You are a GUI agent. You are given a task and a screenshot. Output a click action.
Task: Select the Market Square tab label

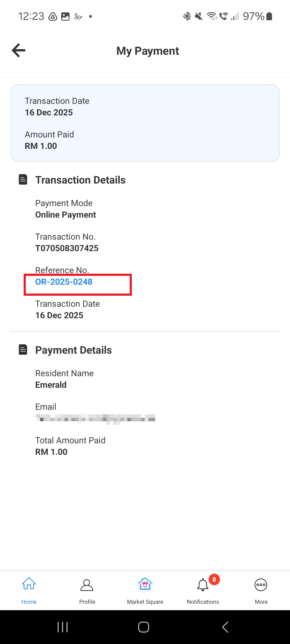pyautogui.click(x=145, y=602)
